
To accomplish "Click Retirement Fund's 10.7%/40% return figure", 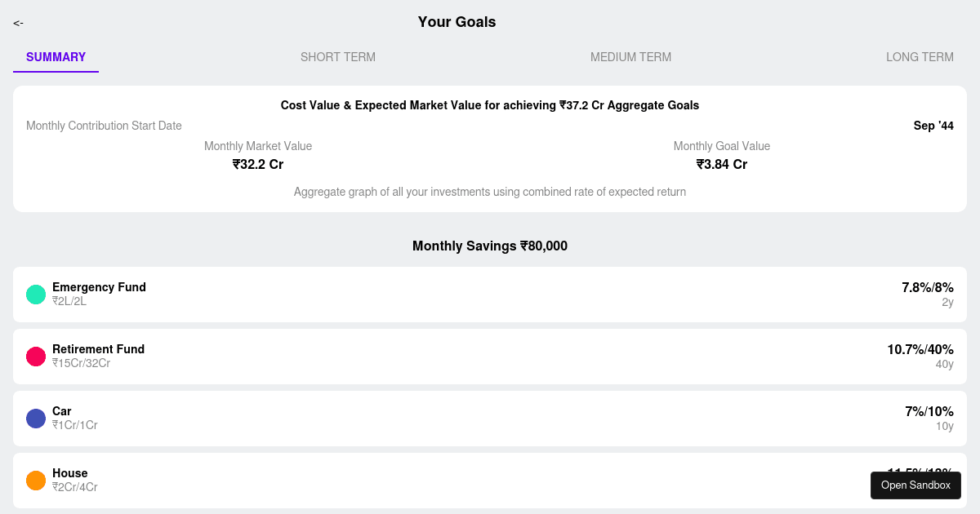I will click(920, 349).
